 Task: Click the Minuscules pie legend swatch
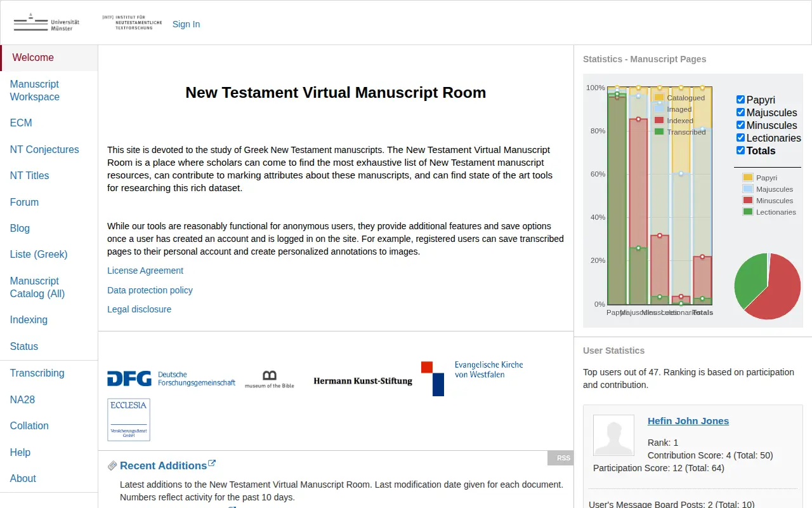tap(748, 201)
